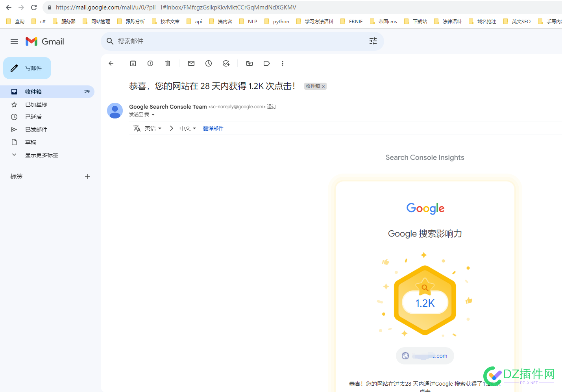Snooze this email with clock icon
The width and height of the screenshot is (562, 392).
point(209,63)
